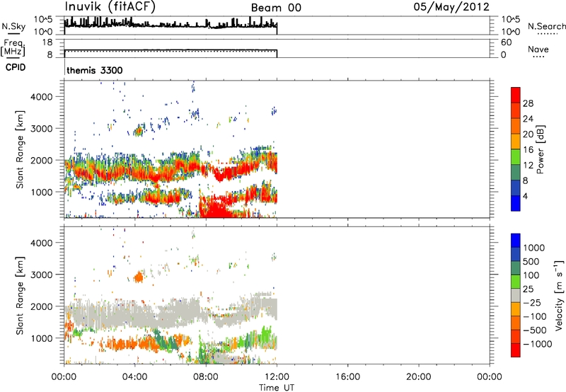Click the 'N.Sky' legend label
The image size is (566, 392).
pyautogui.click(x=13, y=26)
